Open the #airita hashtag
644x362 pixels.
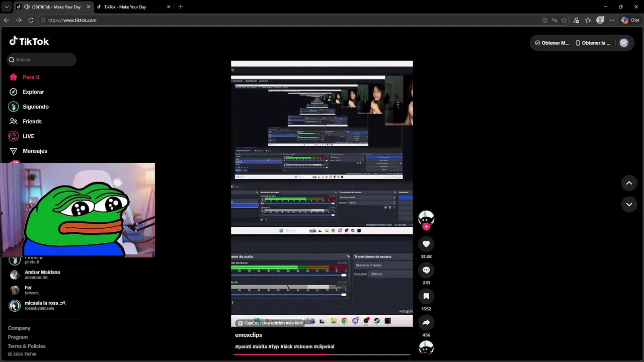(x=260, y=346)
